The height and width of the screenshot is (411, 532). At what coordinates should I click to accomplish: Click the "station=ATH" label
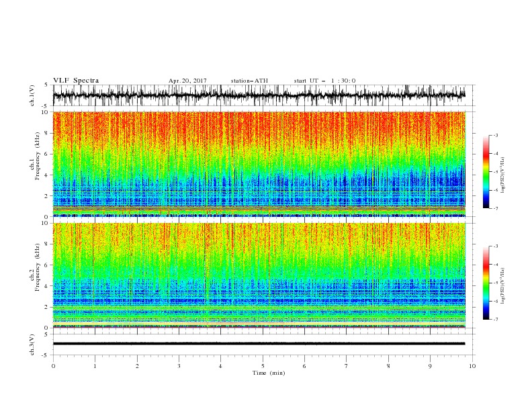[249, 81]
